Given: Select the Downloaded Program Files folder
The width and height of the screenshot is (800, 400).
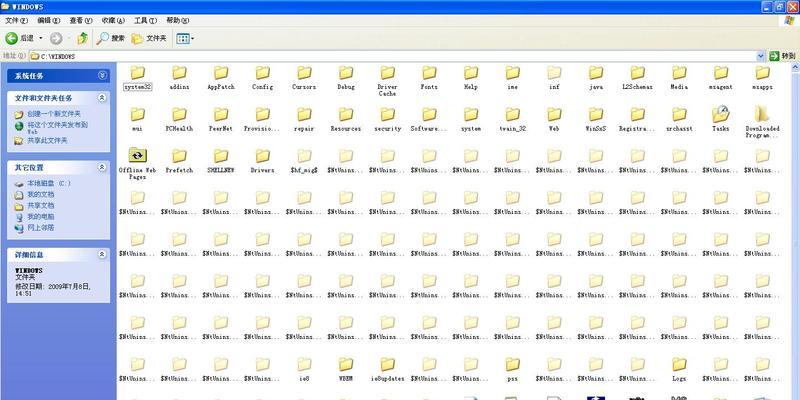Looking at the screenshot, I should pos(762,114).
